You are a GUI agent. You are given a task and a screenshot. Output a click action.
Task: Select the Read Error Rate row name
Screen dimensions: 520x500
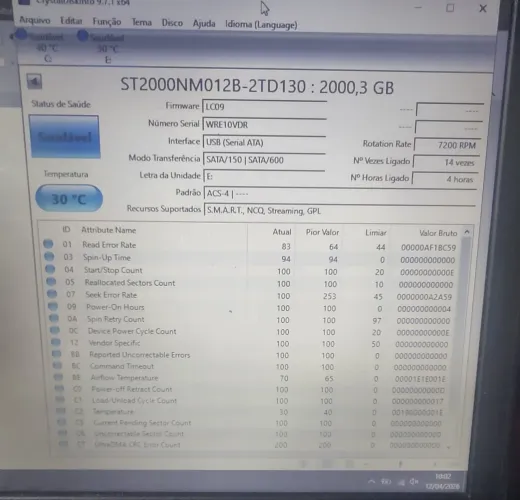[x=109, y=245]
